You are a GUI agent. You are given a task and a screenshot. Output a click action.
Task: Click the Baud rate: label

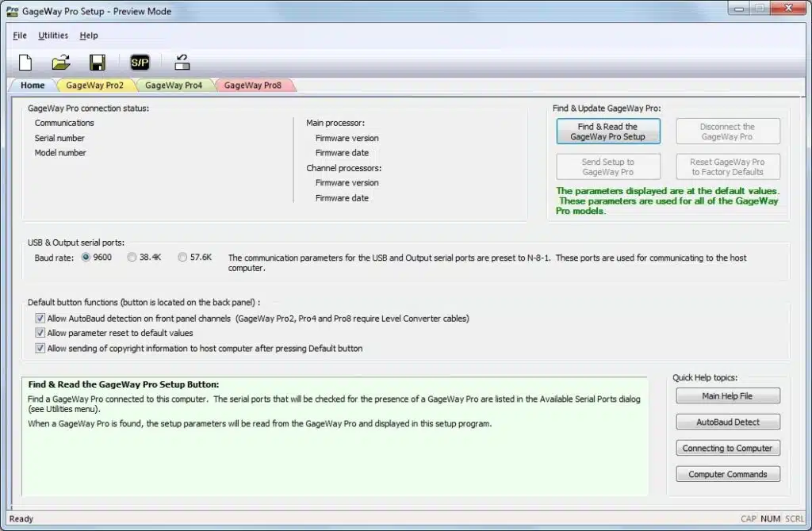(x=54, y=258)
